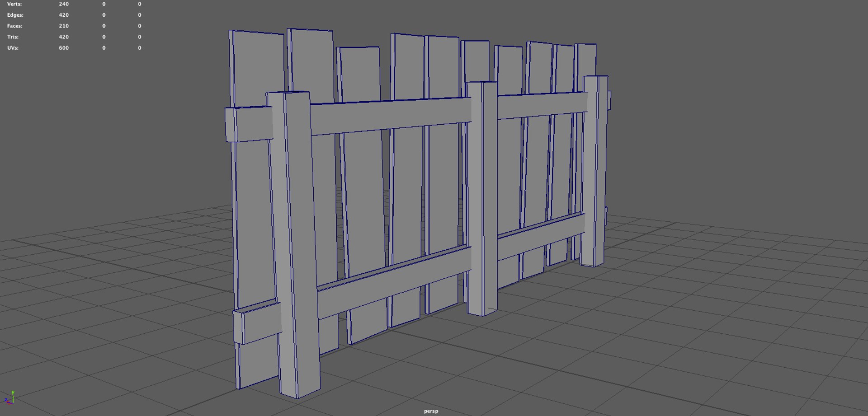Click the persp camera name label
This screenshot has width=868, height=416.
click(431, 411)
